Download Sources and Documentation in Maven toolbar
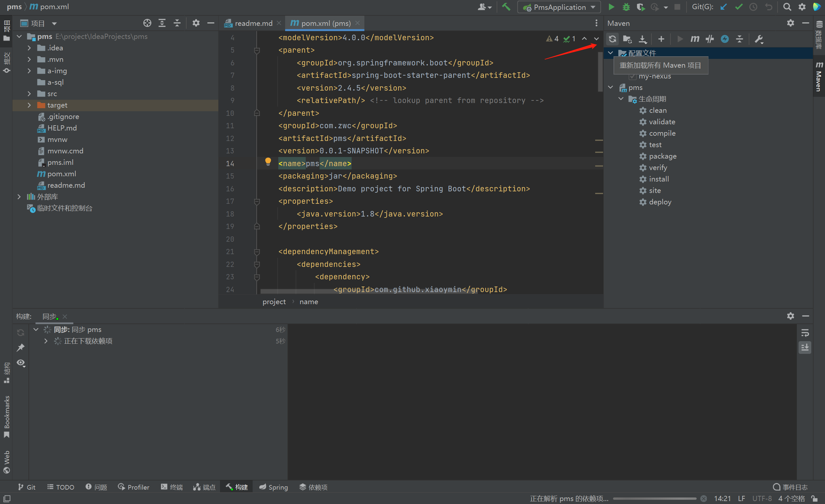The height and width of the screenshot is (504, 825). [x=643, y=39]
